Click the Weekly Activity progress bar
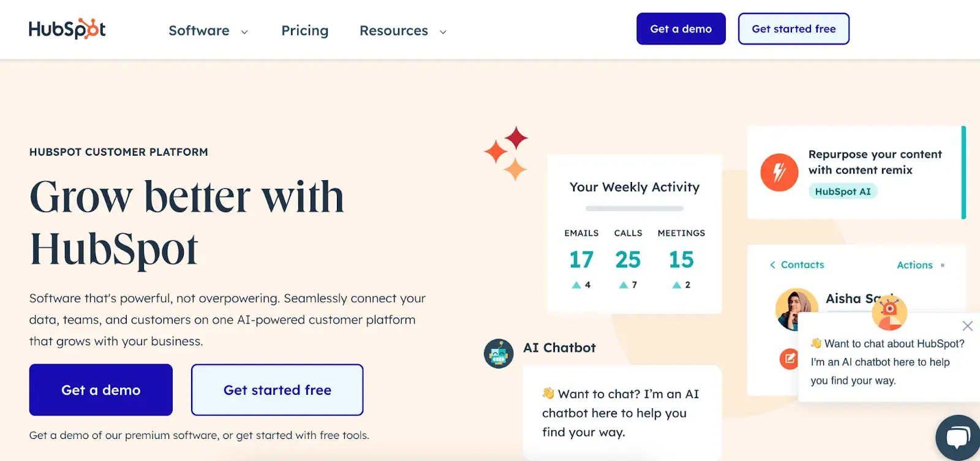The width and height of the screenshot is (980, 461). coord(634,208)
